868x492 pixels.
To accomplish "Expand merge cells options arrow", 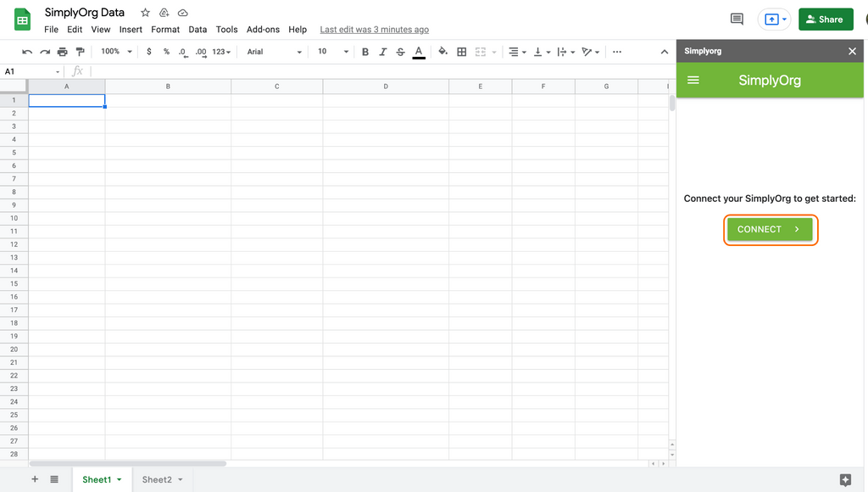I will 494,52.
